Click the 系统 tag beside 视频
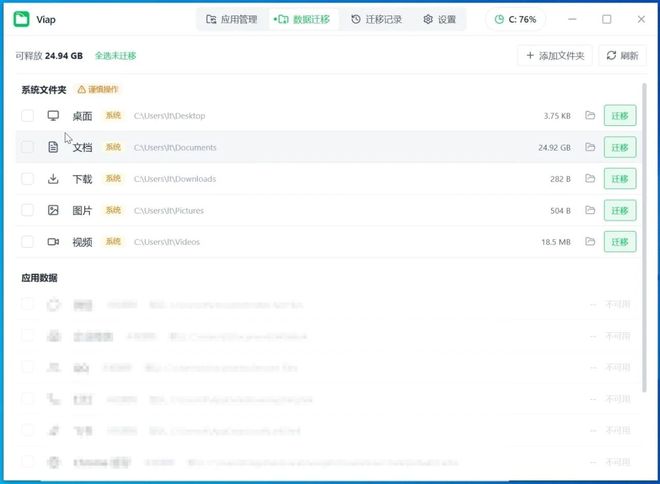The image size is (660, 484). pyautogui.click(x=113, y=241)
